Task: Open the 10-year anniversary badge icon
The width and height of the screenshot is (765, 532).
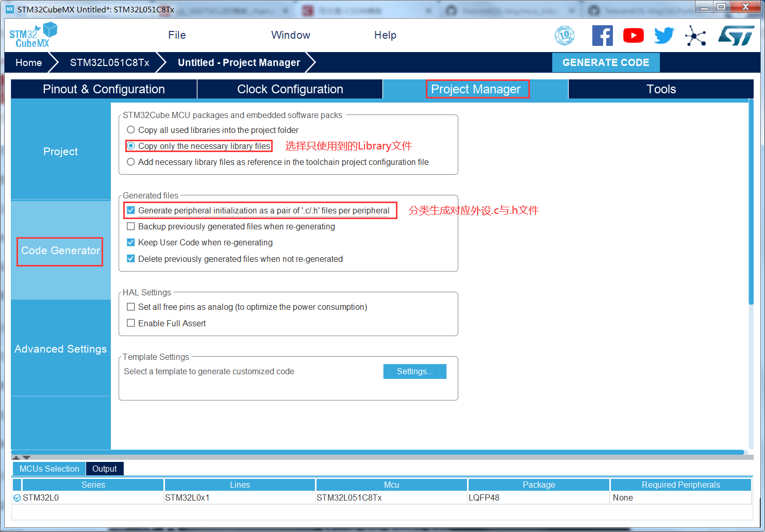Action: click(564, 36)
